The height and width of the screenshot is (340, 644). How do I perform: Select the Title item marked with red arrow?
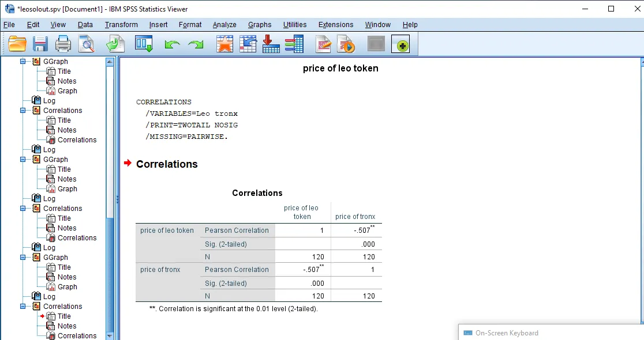pos(64,316)
